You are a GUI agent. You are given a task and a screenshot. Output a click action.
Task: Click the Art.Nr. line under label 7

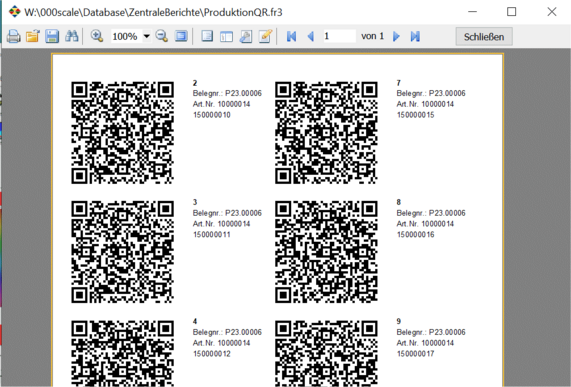[x=425, y=104]
